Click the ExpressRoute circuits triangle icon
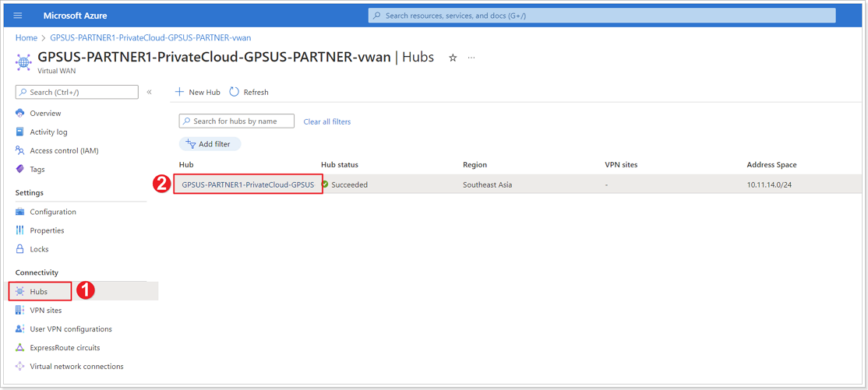Image resolution: width=868 pixels, height=390 pixels. (x=20, y=347)
